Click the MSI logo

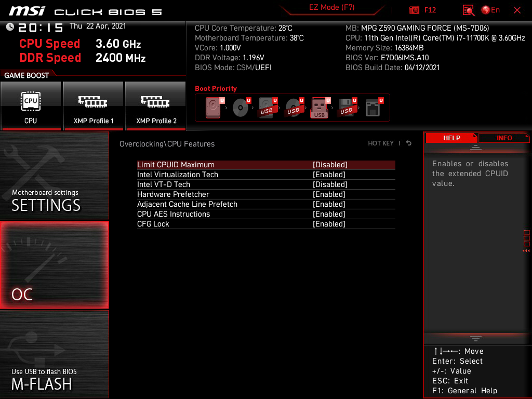point(27,11)
